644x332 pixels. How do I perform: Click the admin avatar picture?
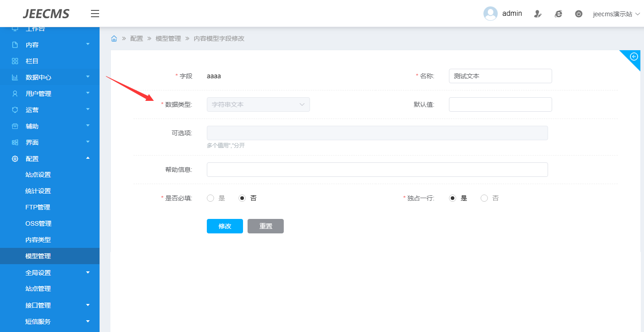click(x=491, y=14)
